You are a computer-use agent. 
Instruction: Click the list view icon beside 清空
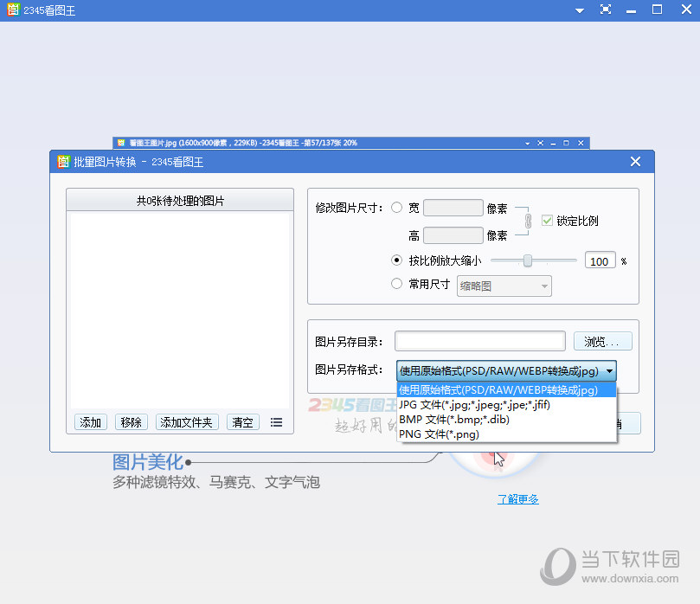(x=275, y=421)
